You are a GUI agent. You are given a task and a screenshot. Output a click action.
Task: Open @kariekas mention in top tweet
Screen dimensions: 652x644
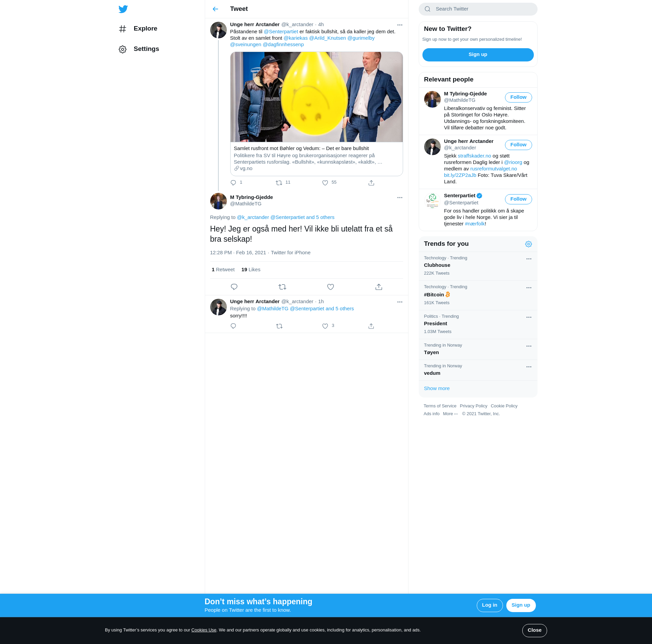(x=295, y=38)
